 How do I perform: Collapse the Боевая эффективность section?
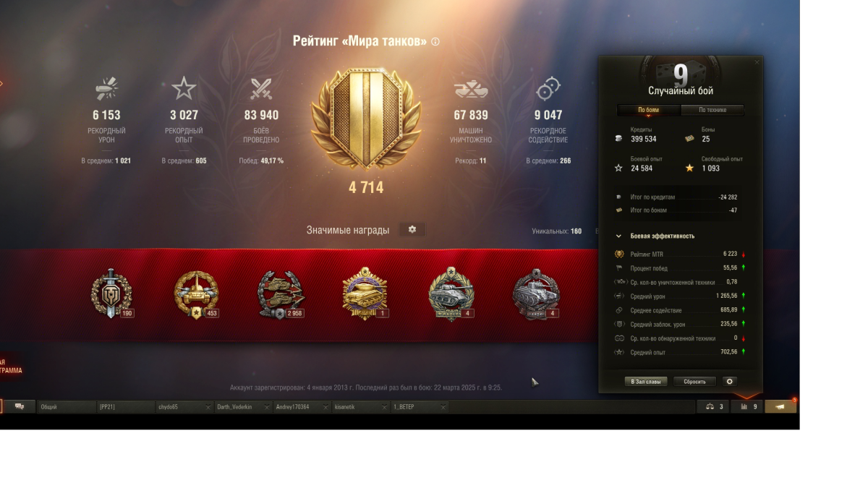[619, 236]
